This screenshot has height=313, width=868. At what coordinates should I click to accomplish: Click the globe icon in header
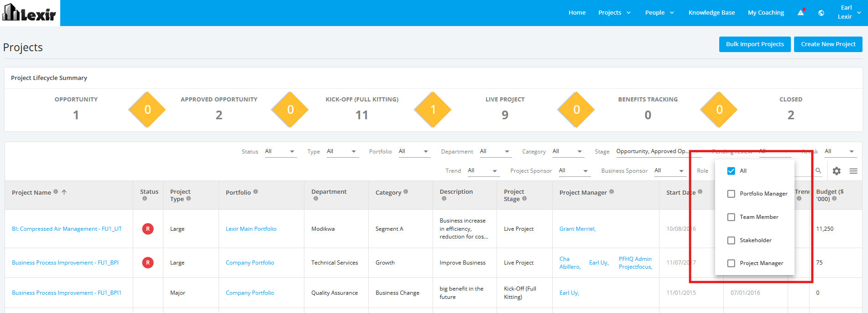(x=821, y=13)
